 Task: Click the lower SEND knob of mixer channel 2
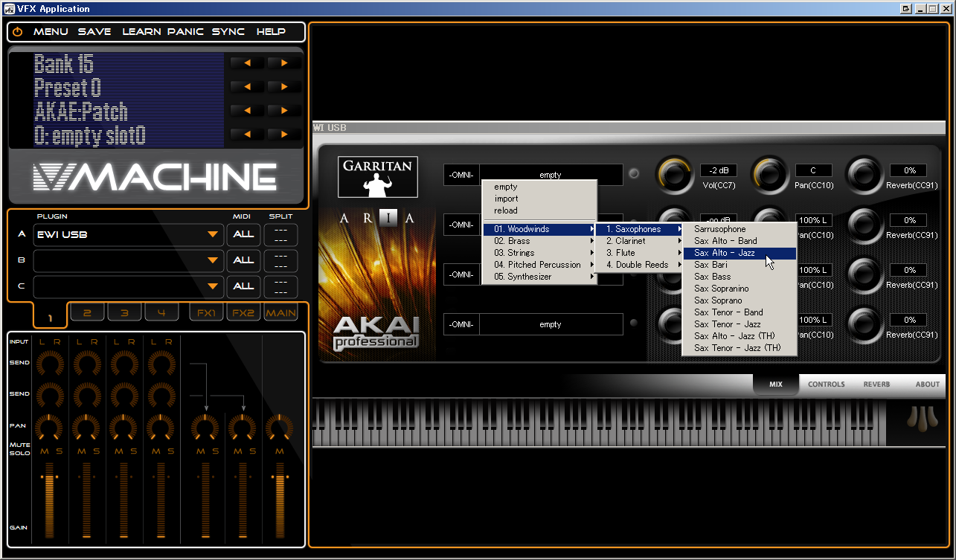pos(87,394)
